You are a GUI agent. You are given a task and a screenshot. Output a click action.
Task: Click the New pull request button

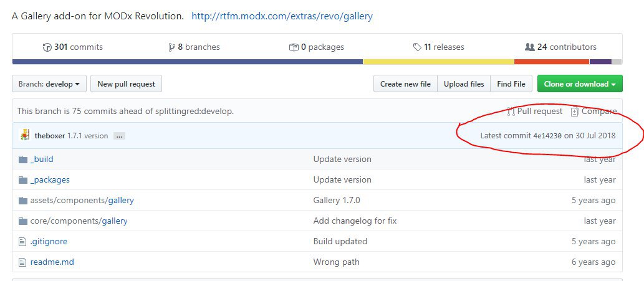tap(126, 83)
